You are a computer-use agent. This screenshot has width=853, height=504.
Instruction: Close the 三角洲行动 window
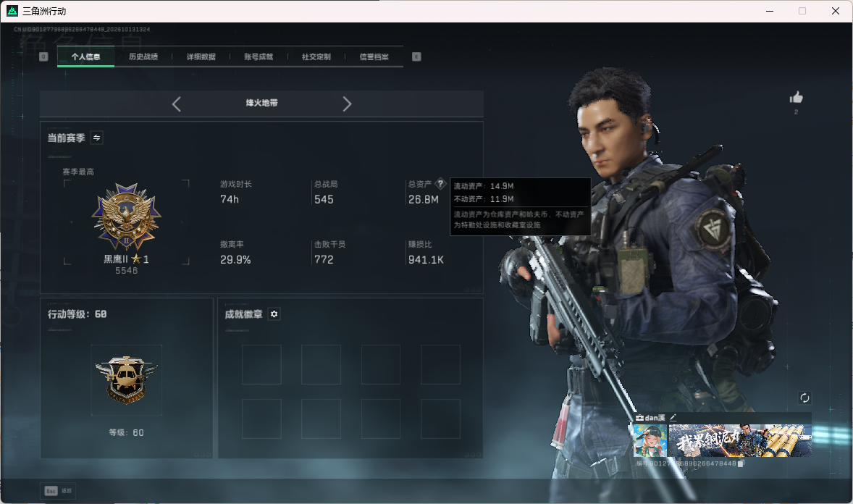(836, 11)
